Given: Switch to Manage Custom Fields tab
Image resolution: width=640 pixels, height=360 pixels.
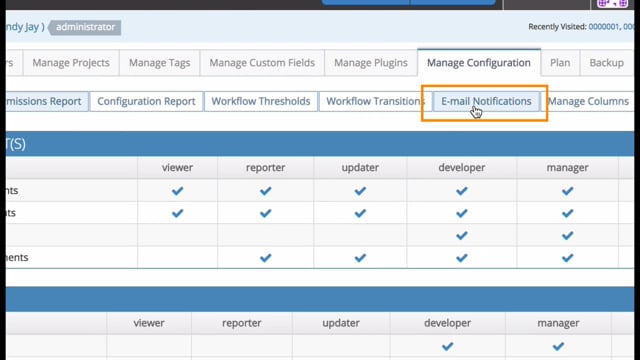Looking at the screenshot, I should click(x=262, y=63).
